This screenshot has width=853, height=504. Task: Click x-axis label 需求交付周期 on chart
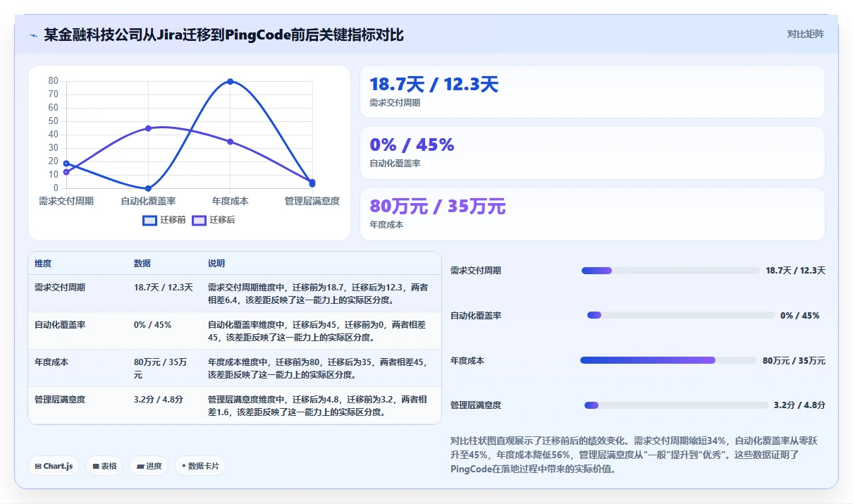[x=66, y=201]
